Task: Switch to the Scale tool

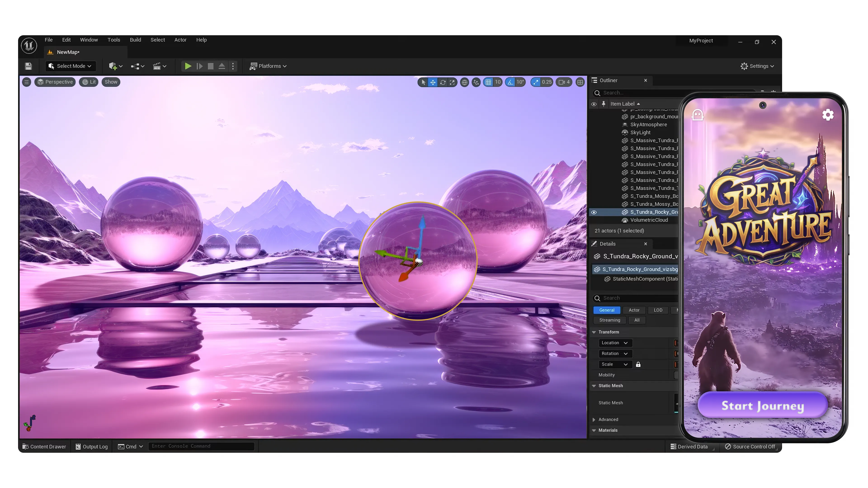Action: pos(452,82)
